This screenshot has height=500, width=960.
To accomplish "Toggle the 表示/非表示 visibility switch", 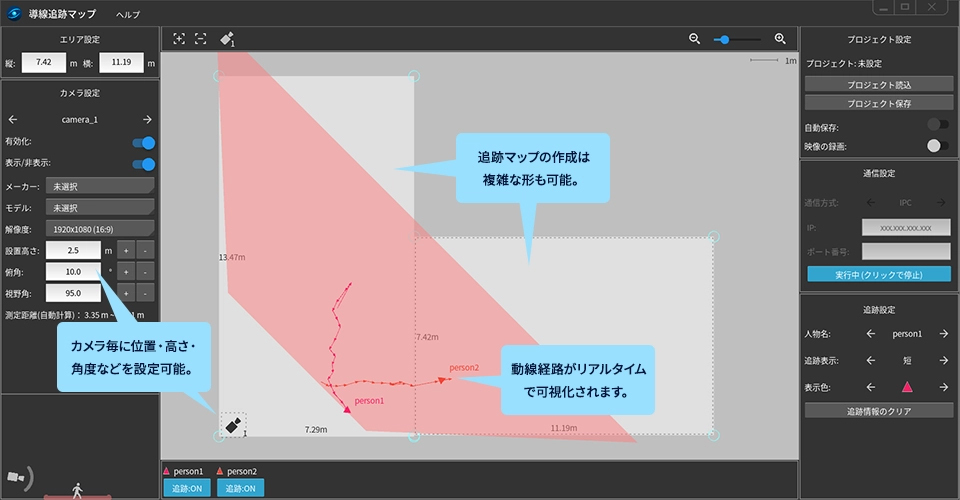I will (x=144, y=164).
